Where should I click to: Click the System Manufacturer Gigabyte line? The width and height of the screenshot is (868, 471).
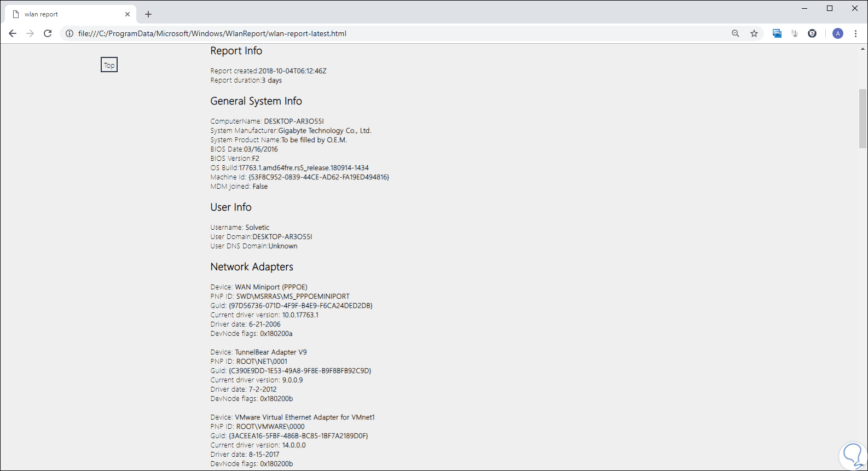[x=291, y=131]
